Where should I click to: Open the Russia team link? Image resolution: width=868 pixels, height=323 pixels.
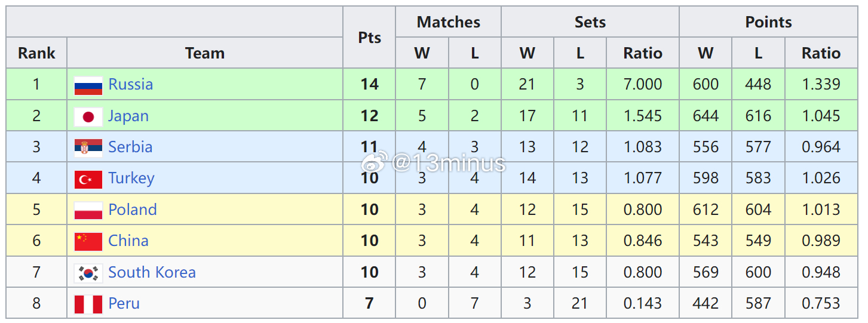point(130,85)
